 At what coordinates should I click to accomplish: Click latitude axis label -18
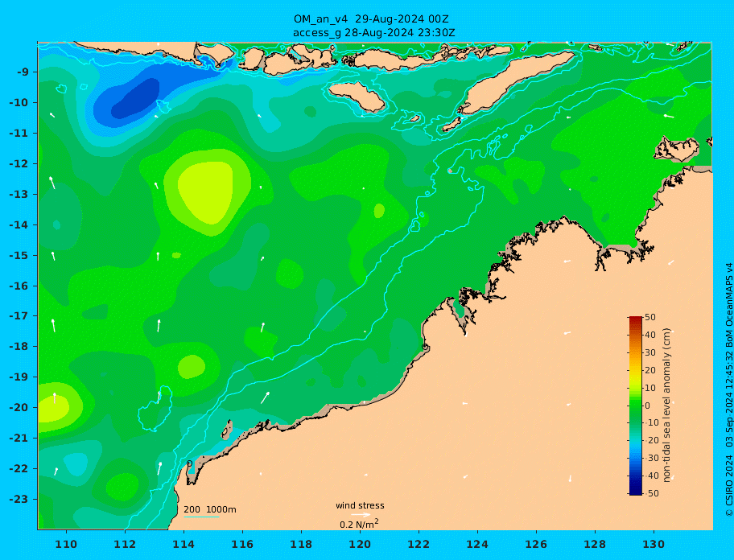point(19,347)
